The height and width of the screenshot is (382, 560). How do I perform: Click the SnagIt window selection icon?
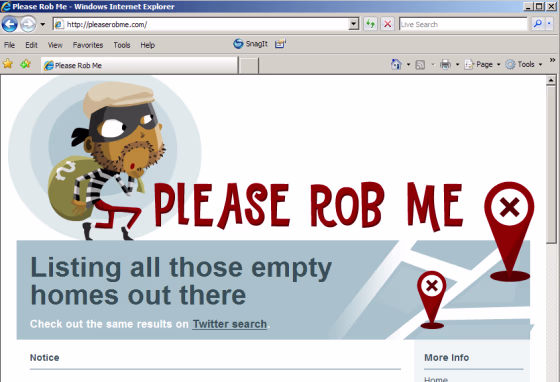pos(280,44)
